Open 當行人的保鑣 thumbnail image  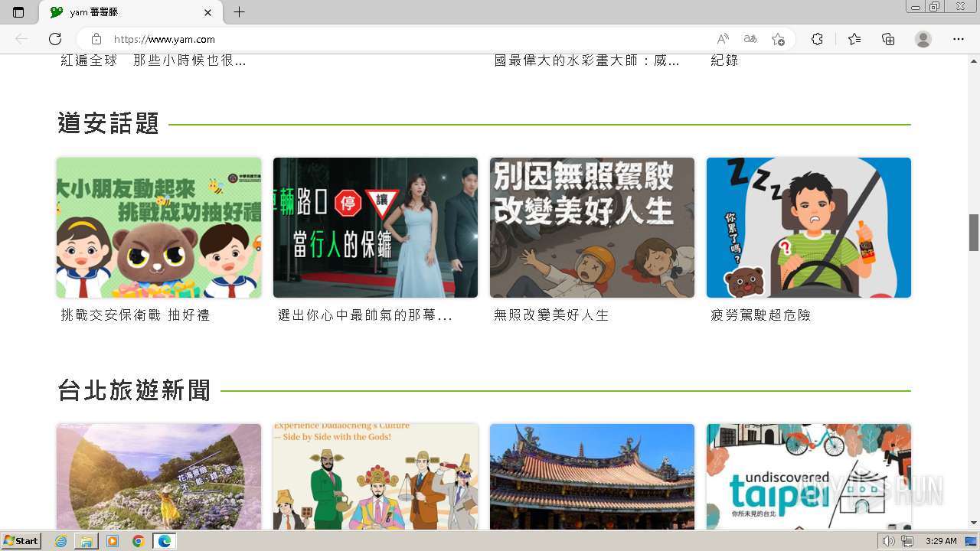[x=375, y=227]
